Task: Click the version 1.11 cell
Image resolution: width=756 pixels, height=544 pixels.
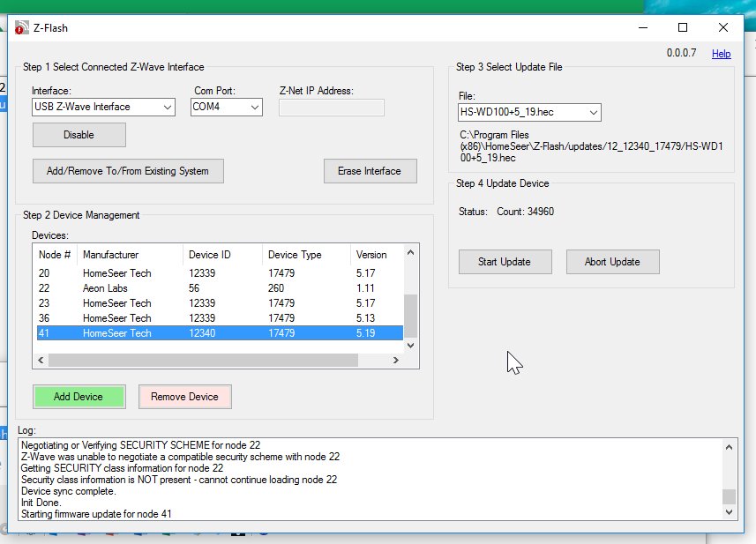Action: click(x=365, y=288)
